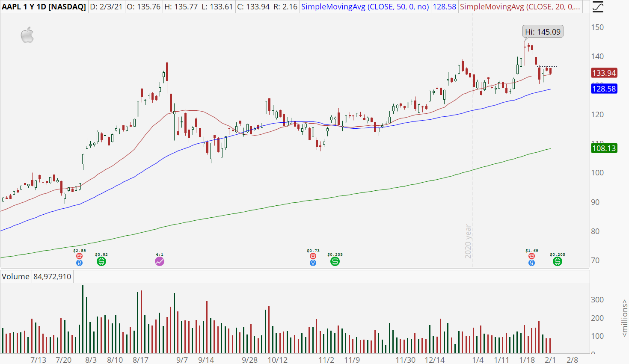Image resolution: width=629 pixels, height=364 pixels.
Task: Click the 8/3 date on the time axis
Action: [91, 360]
